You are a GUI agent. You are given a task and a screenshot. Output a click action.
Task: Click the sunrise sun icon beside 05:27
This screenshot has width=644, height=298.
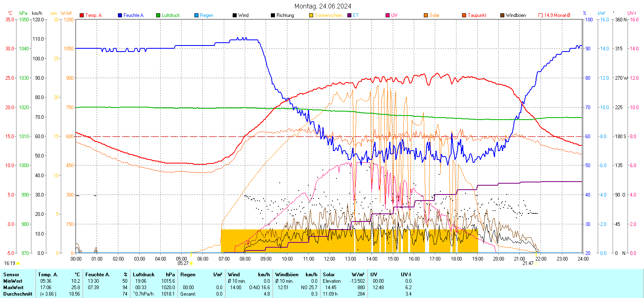(x=191, y=263)
